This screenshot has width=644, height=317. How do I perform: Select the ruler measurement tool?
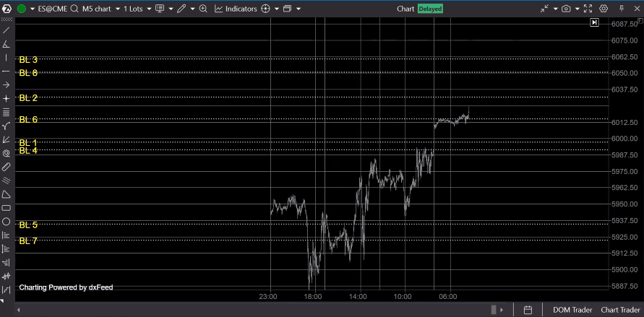7,167
